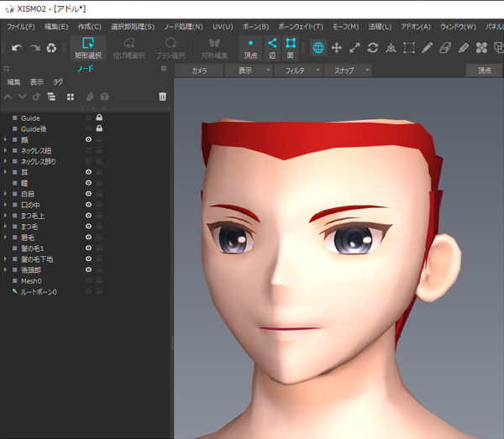
Task: Open the 編集(E) menu
Action: click(x=56, y=27)
